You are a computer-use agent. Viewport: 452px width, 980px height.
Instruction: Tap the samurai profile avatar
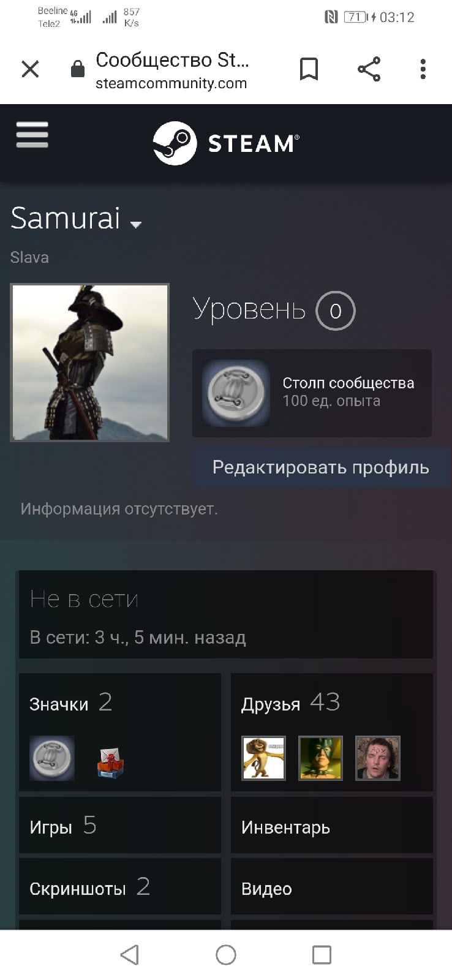[89, 362]
